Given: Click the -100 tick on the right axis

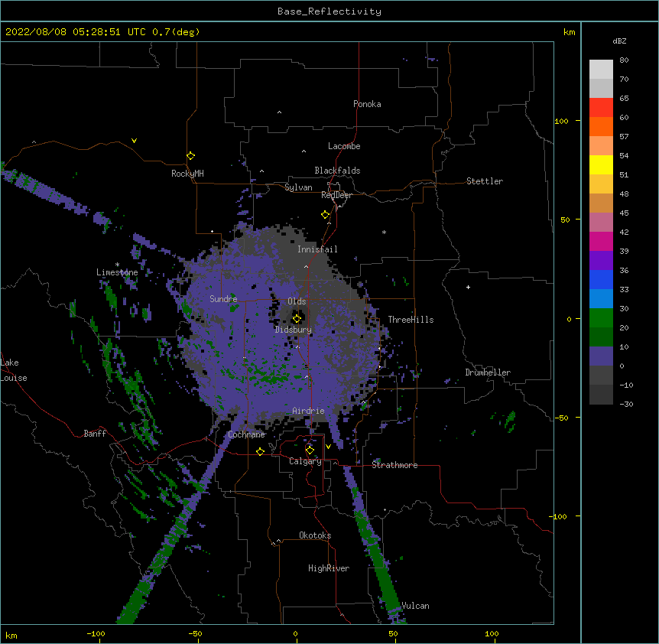Looking at the screenshot, I should 559,516.
